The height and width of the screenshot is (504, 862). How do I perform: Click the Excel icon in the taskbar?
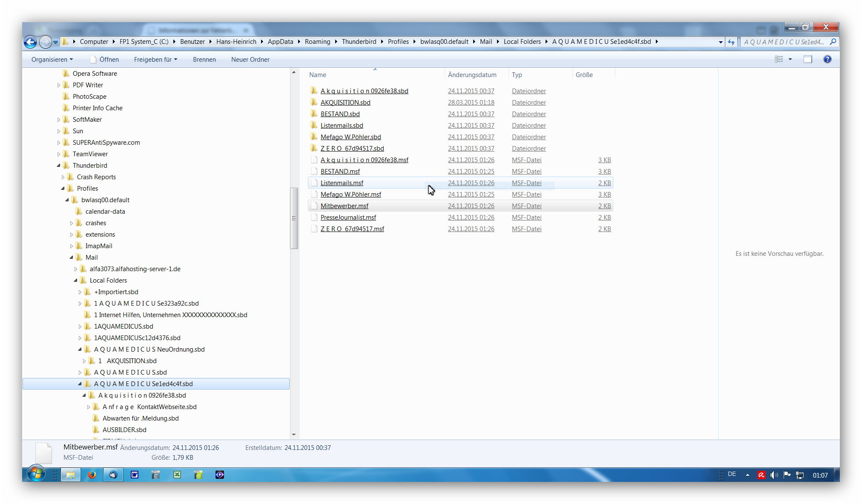point(177,475)
